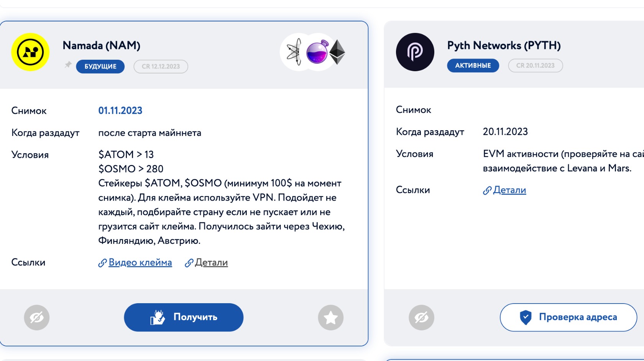
Task: Click the Ethereum diamond network icon
Action: coord(337,52)
